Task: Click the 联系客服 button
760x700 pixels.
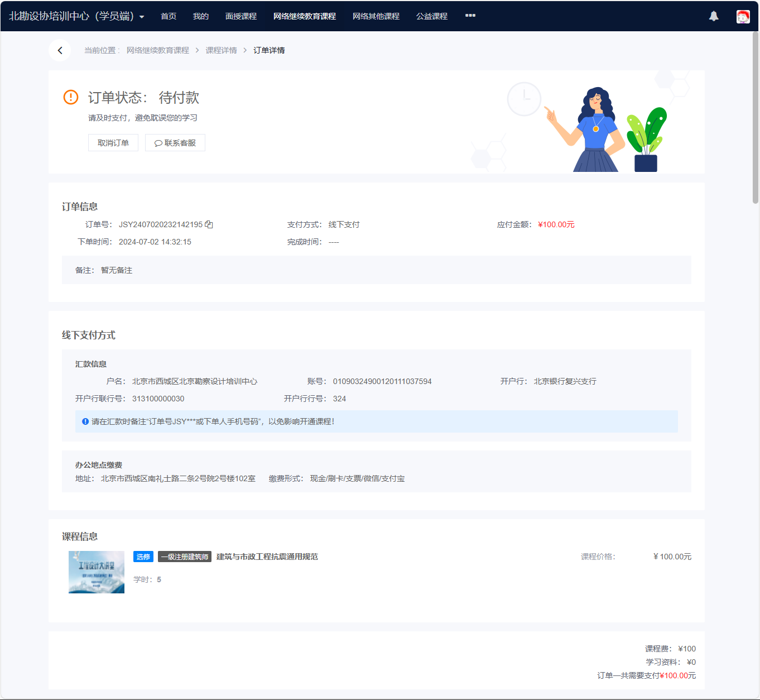Action: click(175, 143)
